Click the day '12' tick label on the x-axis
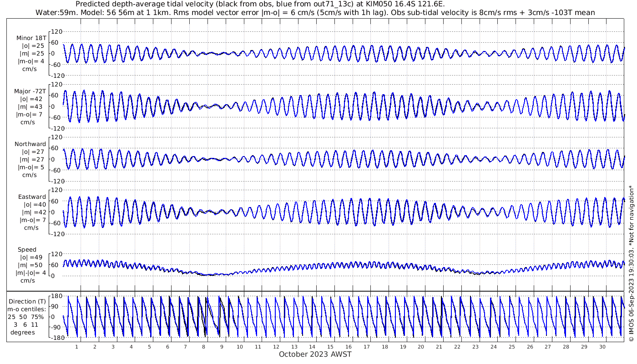This screenshot has width=637, height=364. pyautogui.click(x=276, y=347)
